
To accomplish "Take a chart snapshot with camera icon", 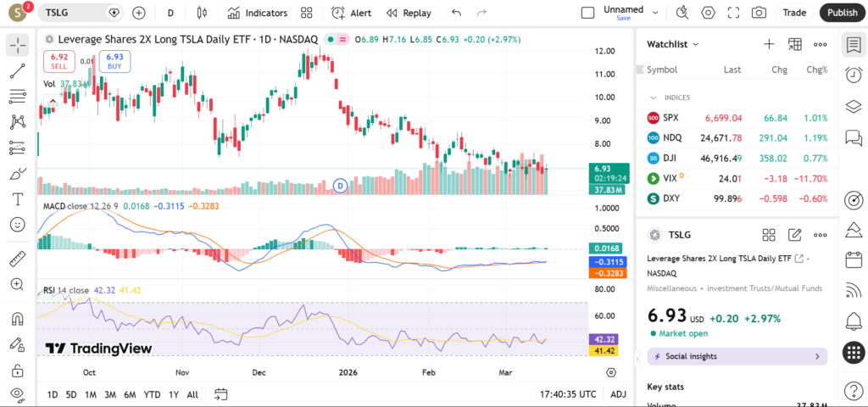I will pos(759,13).
